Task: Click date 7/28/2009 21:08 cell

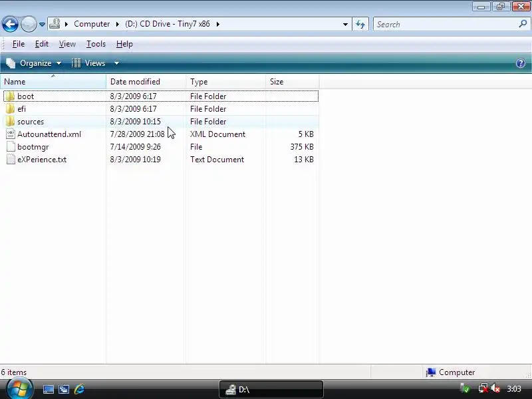Action: pyautogui.click(x=137, y=134)
